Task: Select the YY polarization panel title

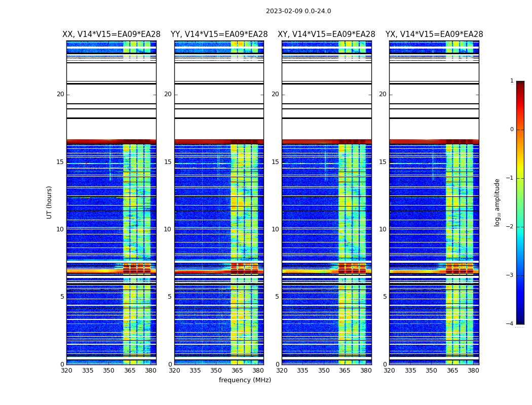Action: pyautogui.click(x=219, y=34)
